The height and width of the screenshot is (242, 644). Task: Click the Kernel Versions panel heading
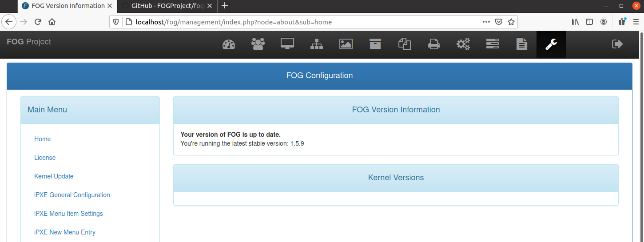point(396,178)
